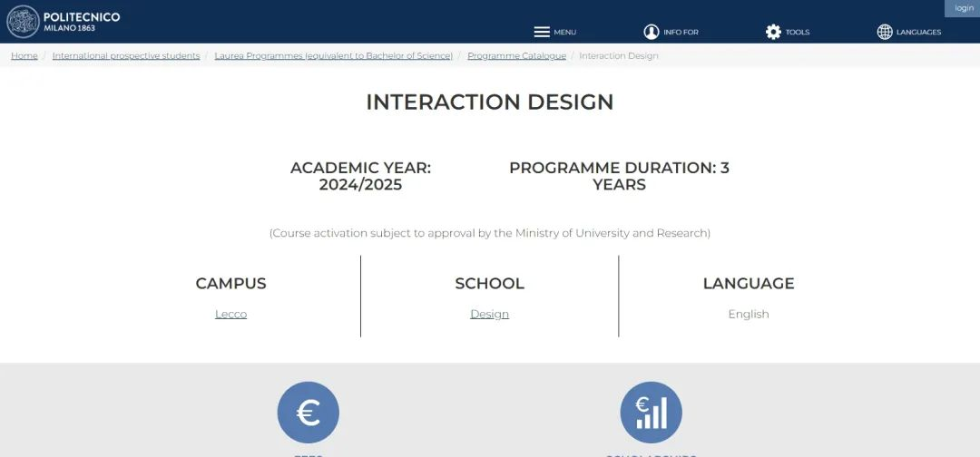Follow the Lecco campus link
Screen dimensions: 980x457
[230, 315]
